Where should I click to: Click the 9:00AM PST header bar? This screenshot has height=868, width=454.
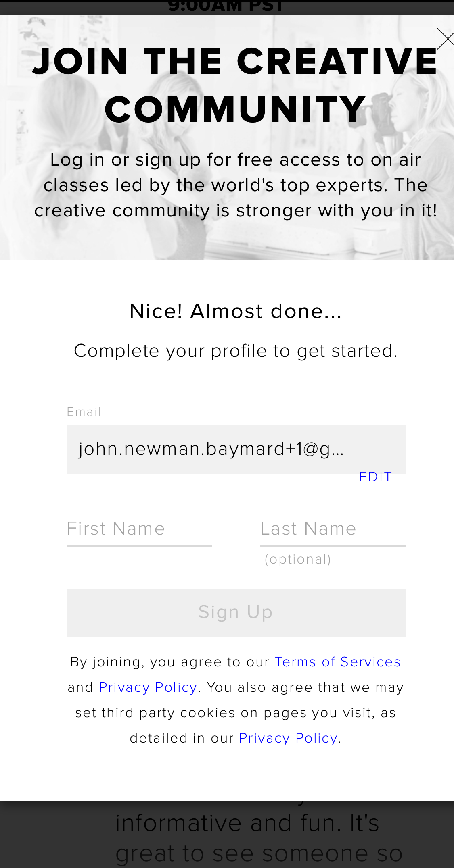(227, 5)
